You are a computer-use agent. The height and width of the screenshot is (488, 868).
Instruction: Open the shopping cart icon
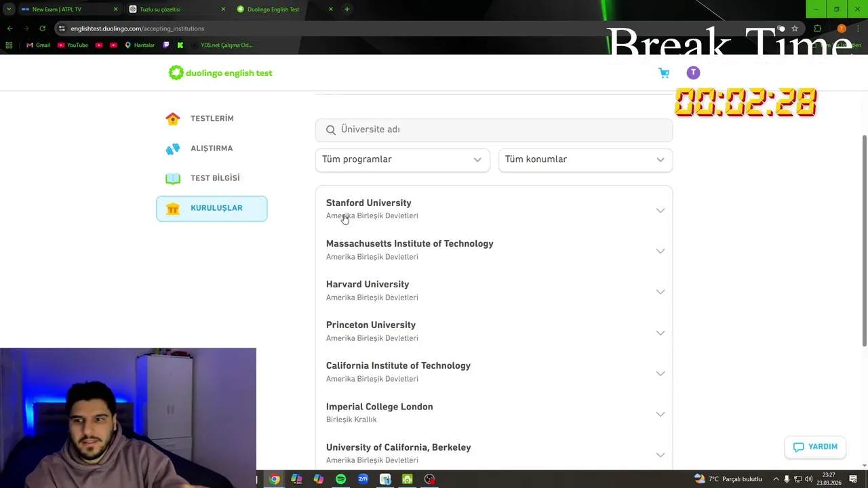pyautogui.click(x=664, y=73)
